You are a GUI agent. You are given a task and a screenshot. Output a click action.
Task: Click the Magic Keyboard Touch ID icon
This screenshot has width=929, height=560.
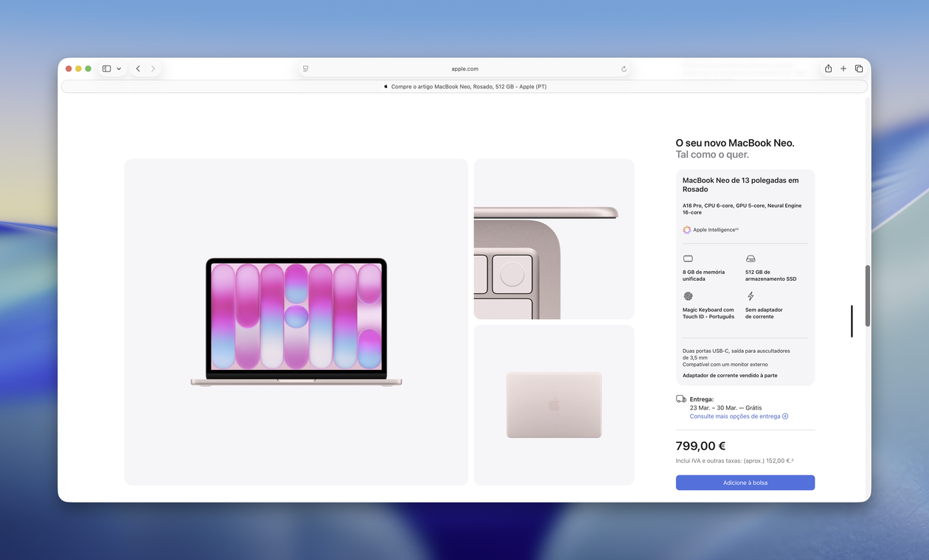click(x=688, y=295)
